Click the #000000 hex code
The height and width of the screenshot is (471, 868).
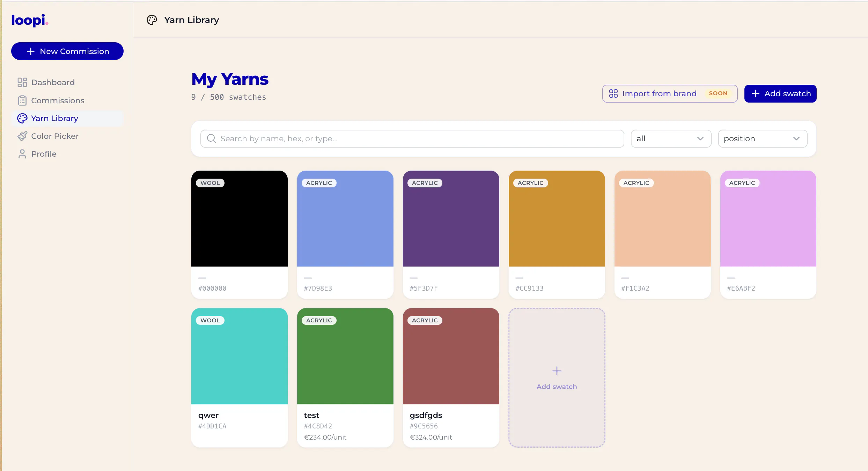[212, 288]
